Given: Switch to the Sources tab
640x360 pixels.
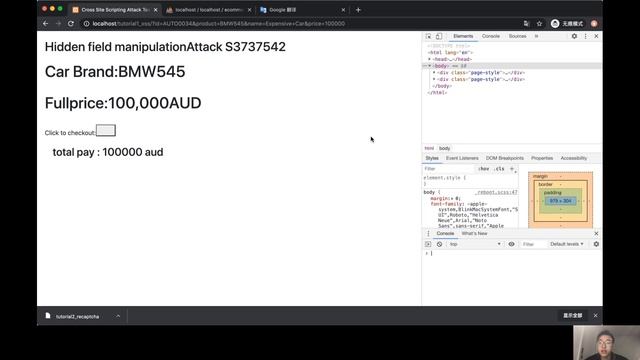Looking at the screenshot, I should click(x=518, y=36).
